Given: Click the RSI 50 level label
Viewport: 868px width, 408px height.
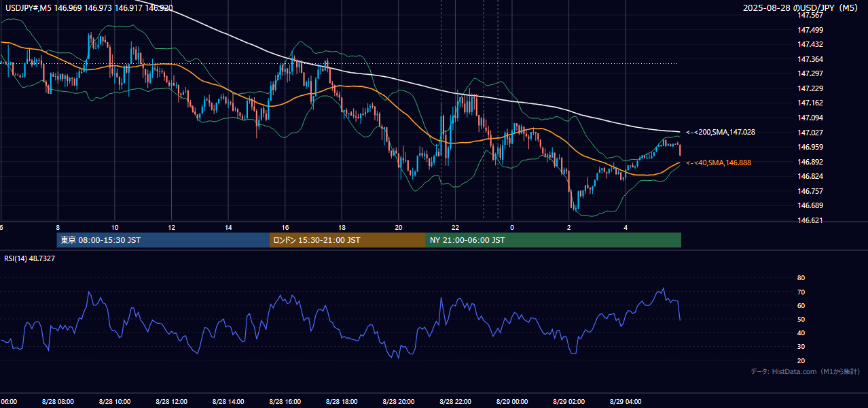Looking at the screenshot, I should 801,319.
